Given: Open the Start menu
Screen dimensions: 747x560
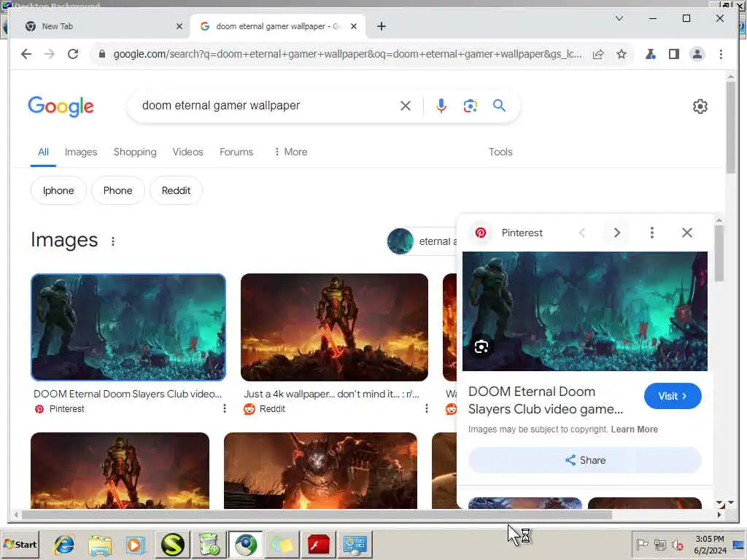Looking at the screenshot, I should 20,544.
